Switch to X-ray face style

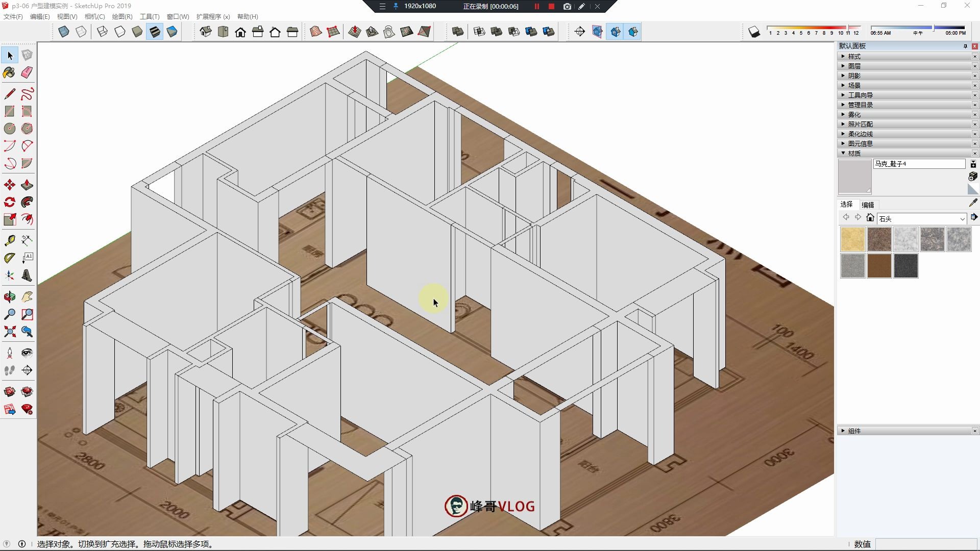pyautogui.click(x=64, y=31)
